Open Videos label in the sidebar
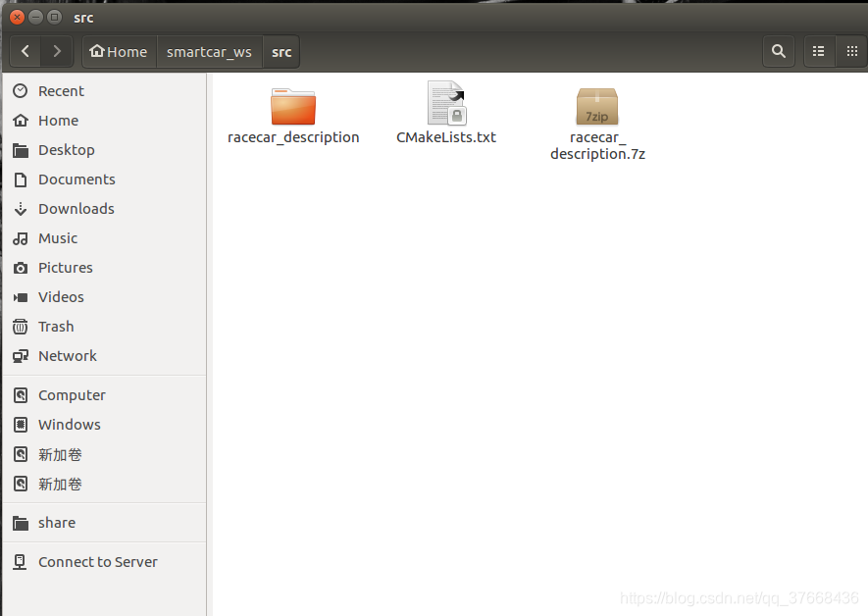 point(61,296)
